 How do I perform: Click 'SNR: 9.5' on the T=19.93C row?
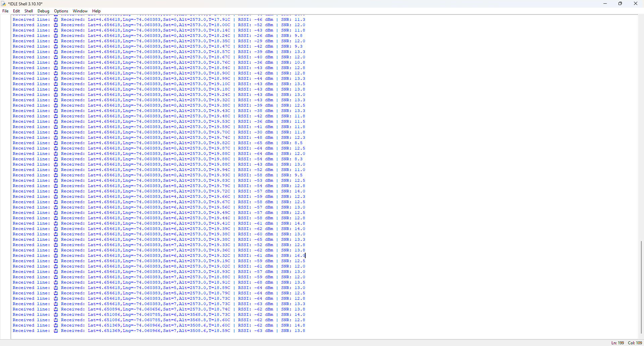pyautogui.click(x=292, y=175)
